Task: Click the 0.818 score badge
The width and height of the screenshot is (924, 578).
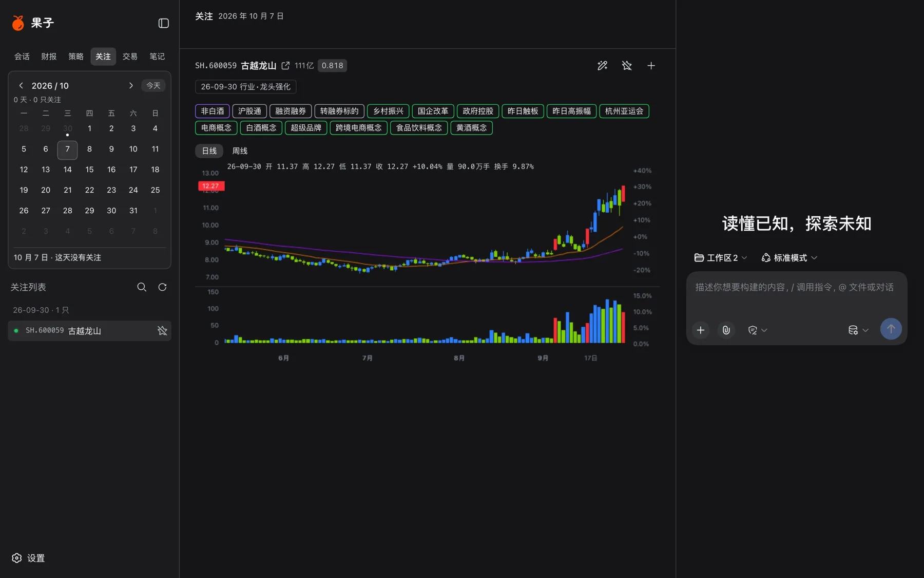Action: pos(332,66)
